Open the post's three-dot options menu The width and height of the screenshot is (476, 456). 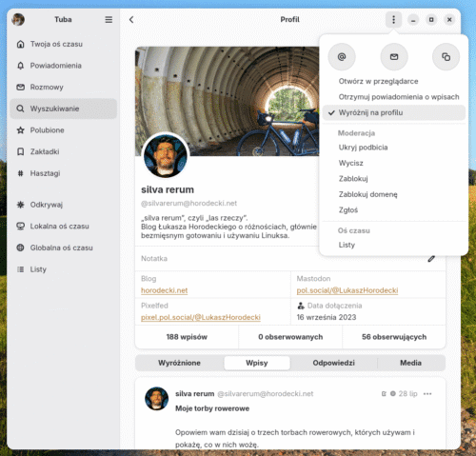pyautogui.click(x=427, y=394)
